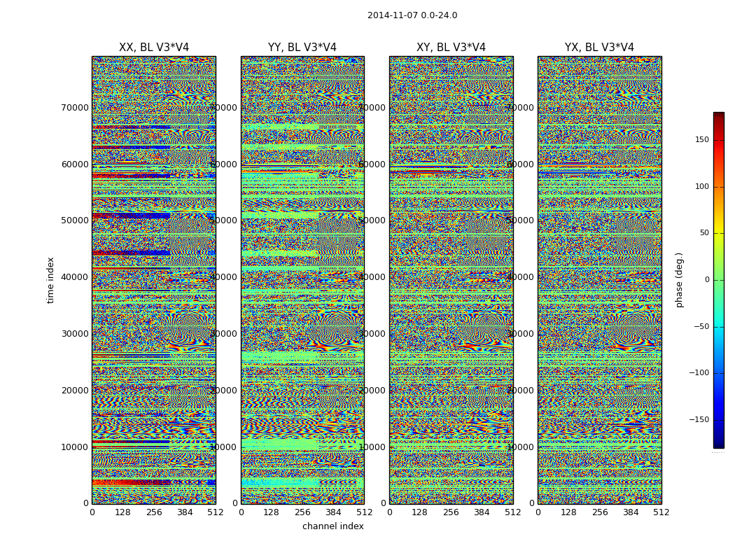Click the colorbar tick label −50
Viewport: 735px width, 560px height.
tap(701, 326)
